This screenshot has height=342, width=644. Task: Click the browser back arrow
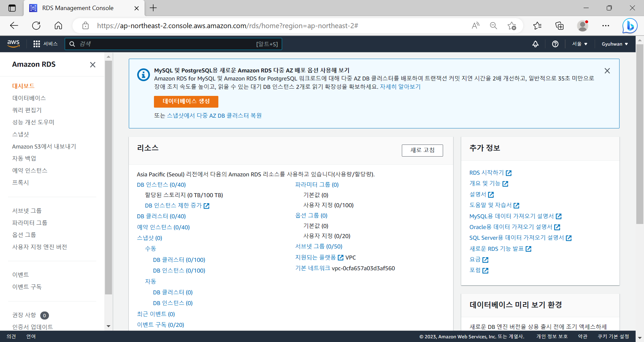(x=14, y=25)
